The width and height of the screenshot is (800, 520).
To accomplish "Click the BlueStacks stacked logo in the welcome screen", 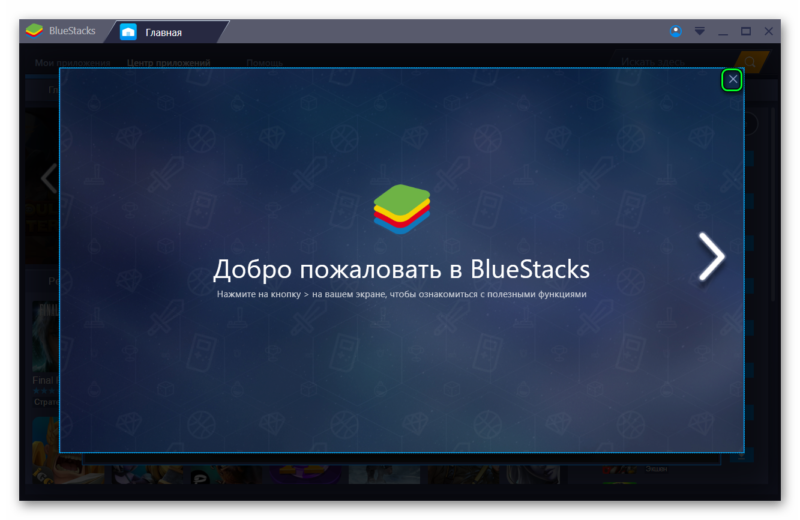I will 402,209.
